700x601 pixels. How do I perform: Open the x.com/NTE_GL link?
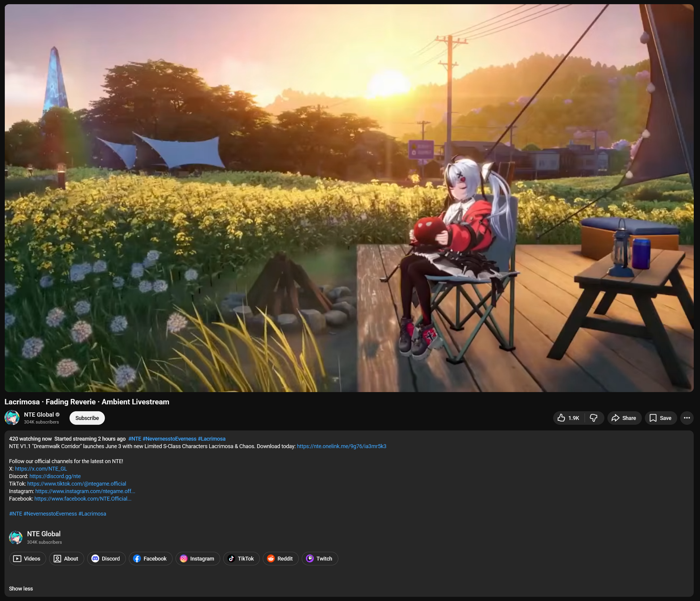point(41,469)
